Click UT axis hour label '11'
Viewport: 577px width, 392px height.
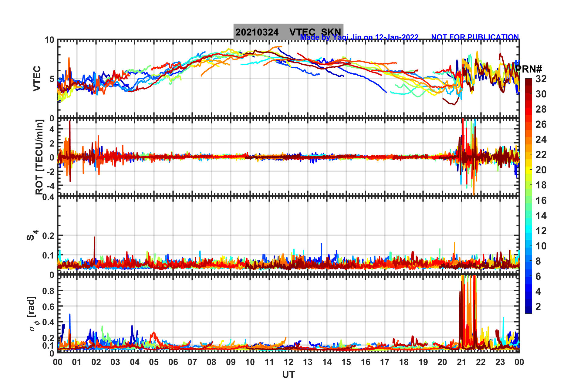pyautogui.click(x=269, y=362)
